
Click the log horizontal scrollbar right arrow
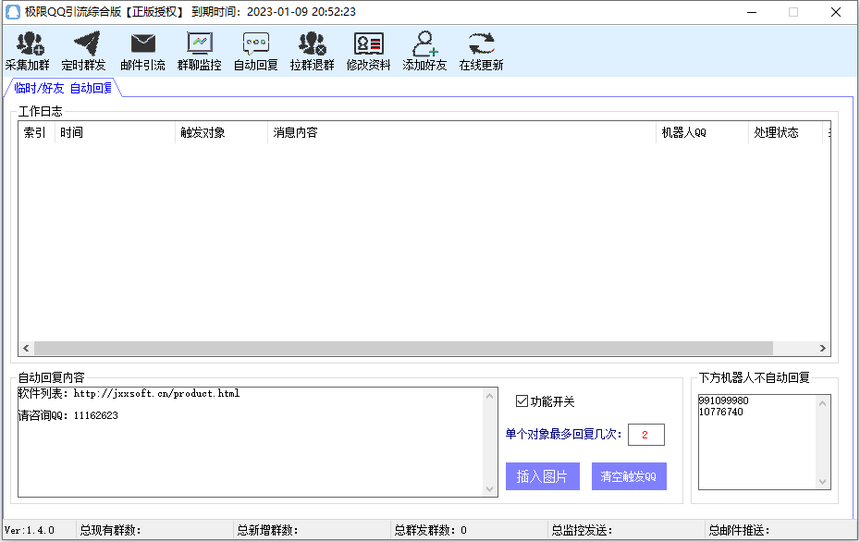[823, 348]
